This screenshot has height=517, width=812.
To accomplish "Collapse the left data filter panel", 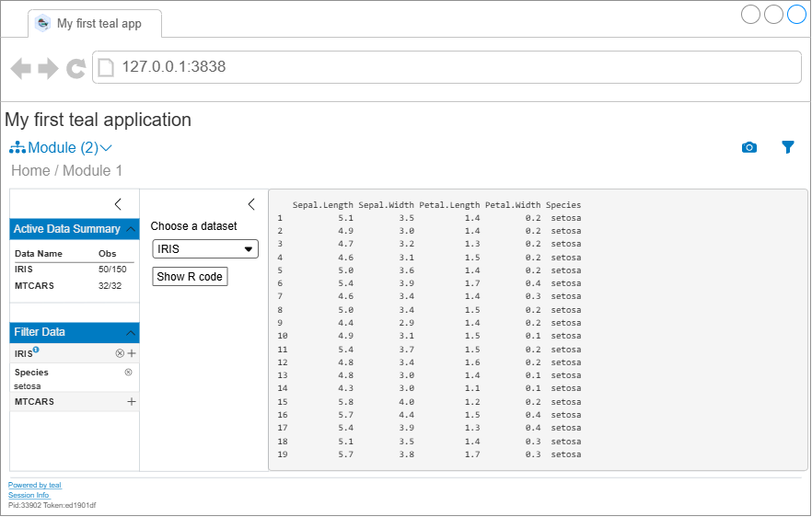I will pyautogui.click(x=118, y=204).
